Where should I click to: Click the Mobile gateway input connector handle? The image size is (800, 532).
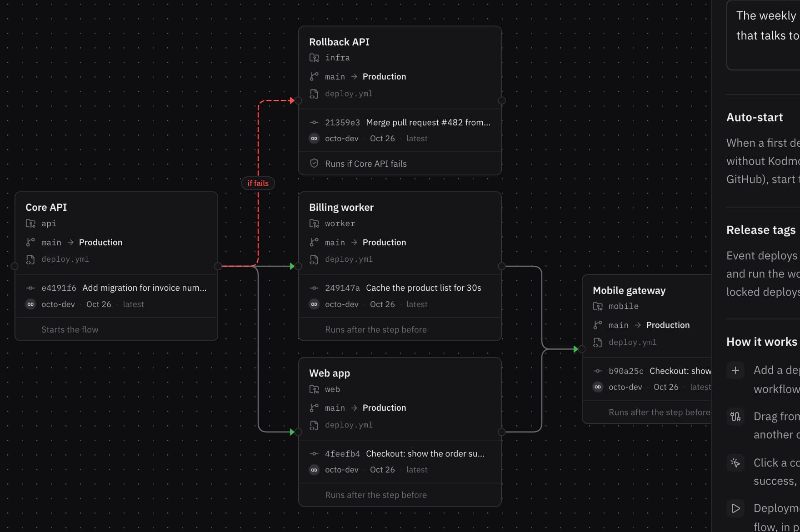coord(582,349)
